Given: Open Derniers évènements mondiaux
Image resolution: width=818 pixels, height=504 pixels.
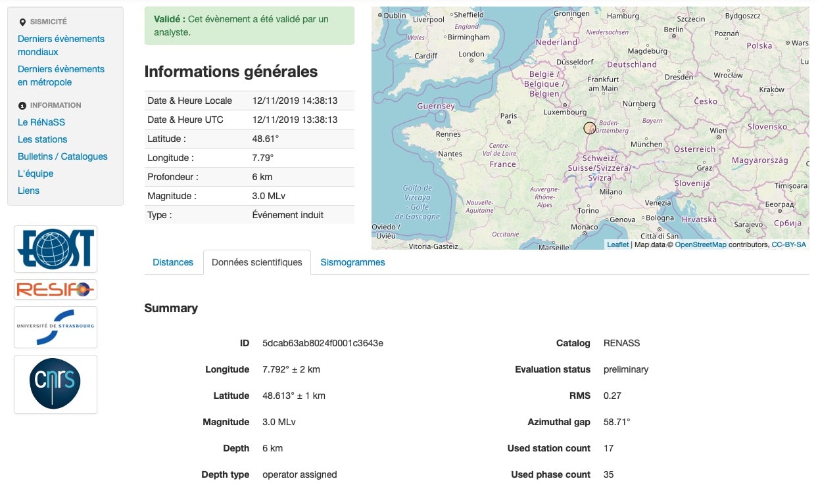Looking at the screenshot, I should point(60,45).
